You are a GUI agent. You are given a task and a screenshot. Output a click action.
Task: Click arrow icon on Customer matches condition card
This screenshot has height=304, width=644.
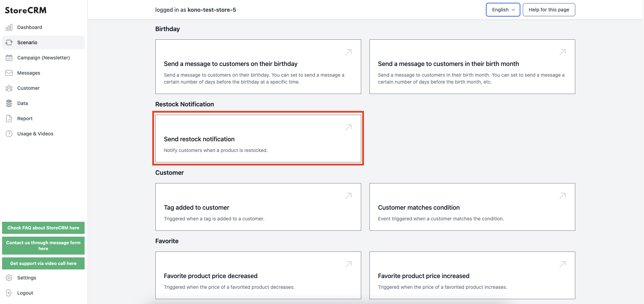coord(563,196)
